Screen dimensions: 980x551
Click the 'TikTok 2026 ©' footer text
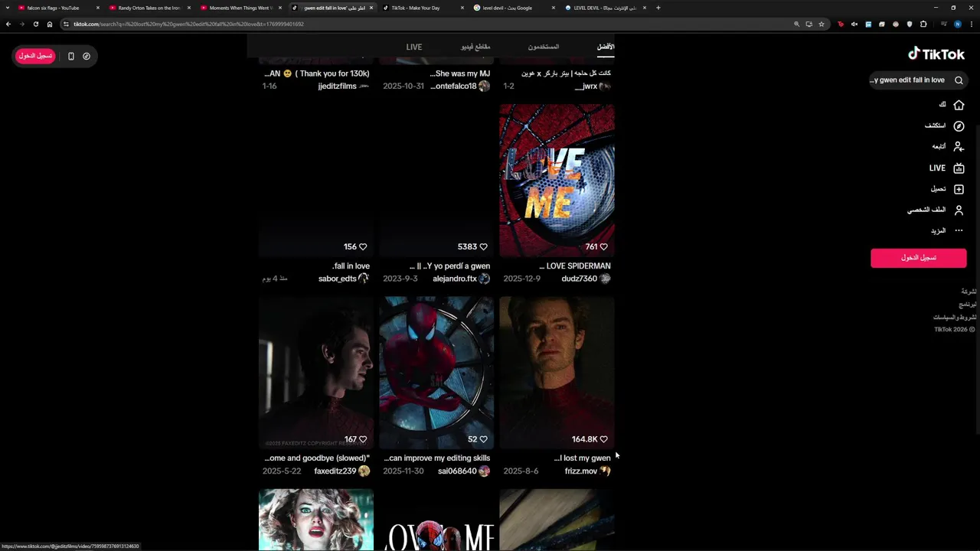(x=955, y=330)
